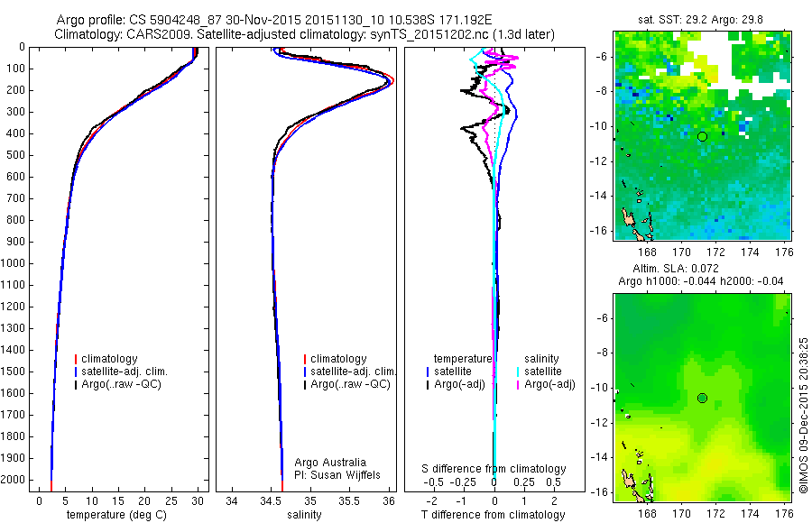The height and width of the screenshot is (523, 812).
Task: Click the cyan salinity satellite legend marker
Action: pos(518,372)
